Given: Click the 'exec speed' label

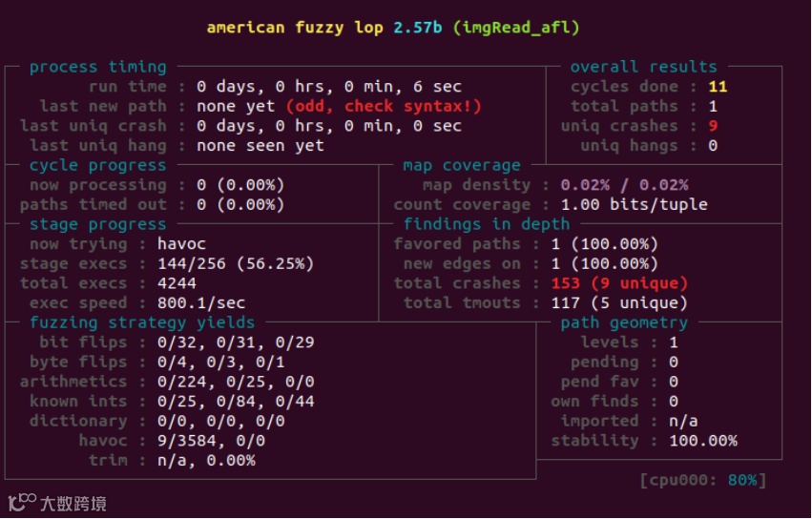Looking at the screenshot, I should click(78, 303).
